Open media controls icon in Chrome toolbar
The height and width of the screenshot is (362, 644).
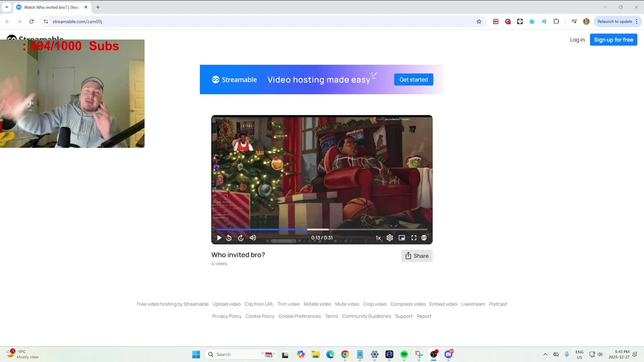(x=574, y=22)
